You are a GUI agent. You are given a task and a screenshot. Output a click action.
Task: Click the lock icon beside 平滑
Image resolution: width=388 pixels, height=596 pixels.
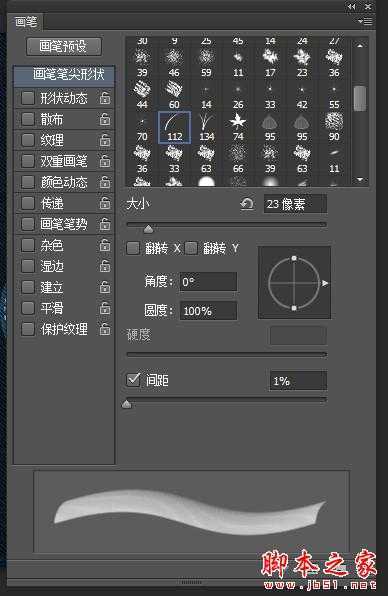105,308
